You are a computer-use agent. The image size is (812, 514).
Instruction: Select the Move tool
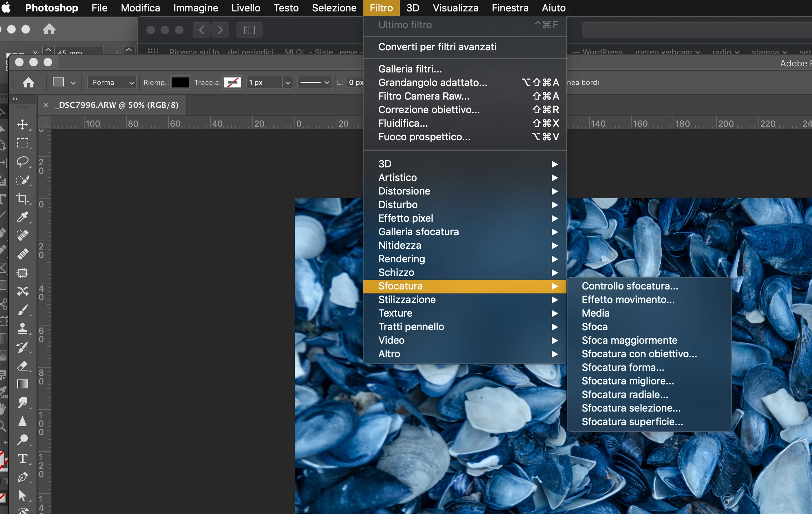[22, 125]
